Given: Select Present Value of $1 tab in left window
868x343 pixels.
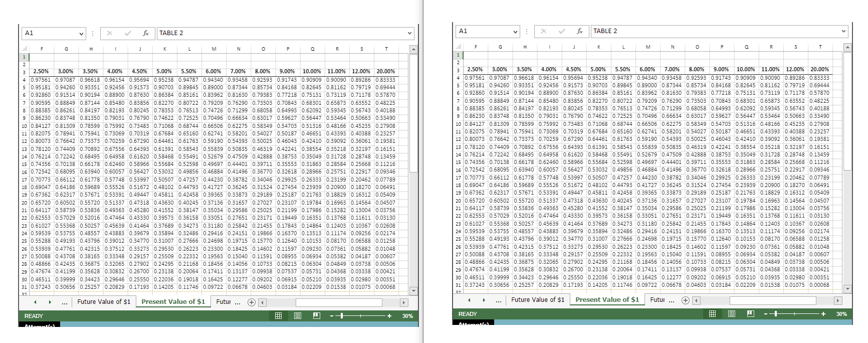Looking at the screenshot, I should (x=173, y=302).
